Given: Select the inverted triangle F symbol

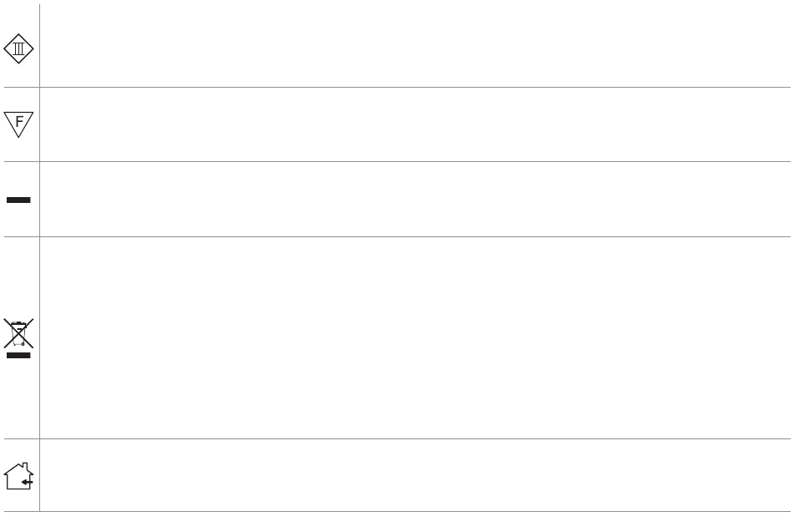Looking at the screenshot, I should (18, 124).
